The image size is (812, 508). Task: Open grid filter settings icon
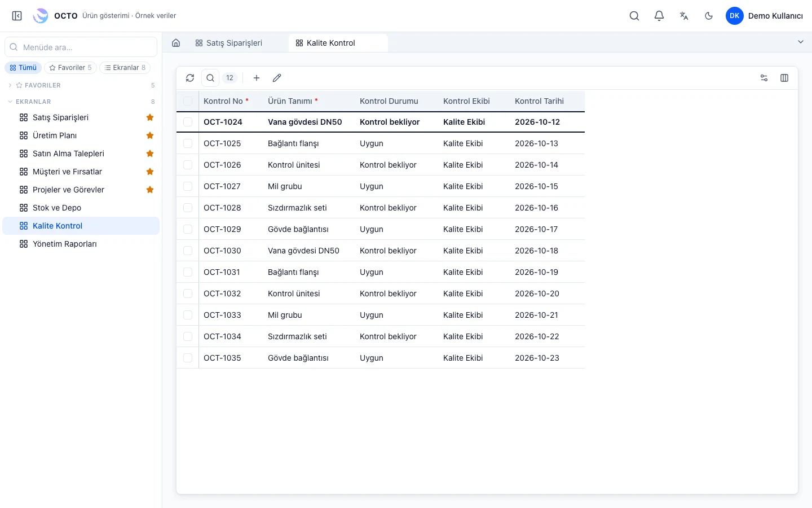(x=764, y=78)
